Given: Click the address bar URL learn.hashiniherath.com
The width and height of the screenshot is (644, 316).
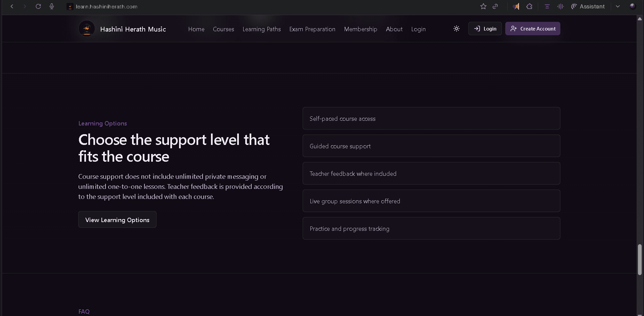Looking at the screenshot, I should (x=106, y=7).
